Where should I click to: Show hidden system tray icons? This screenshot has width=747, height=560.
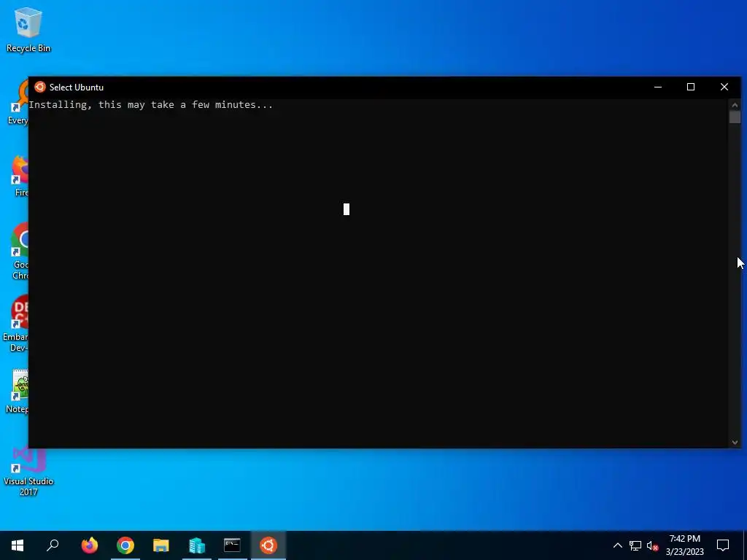617,545
